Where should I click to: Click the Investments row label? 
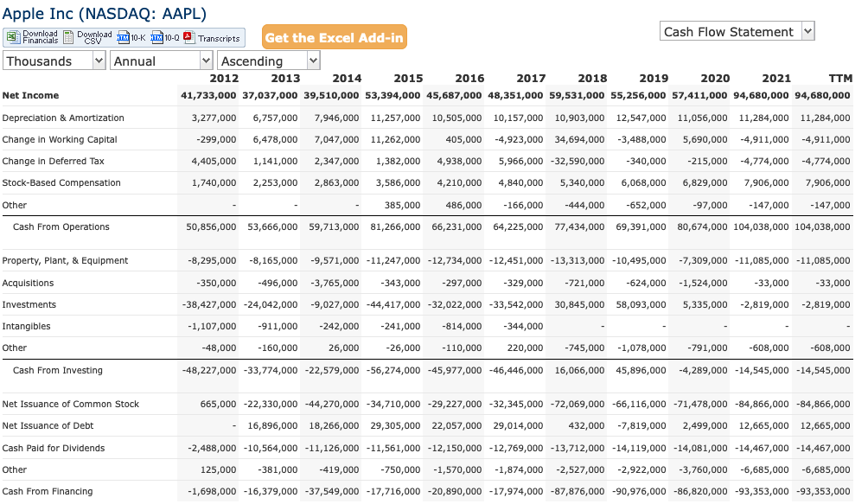tap(29, 305)
